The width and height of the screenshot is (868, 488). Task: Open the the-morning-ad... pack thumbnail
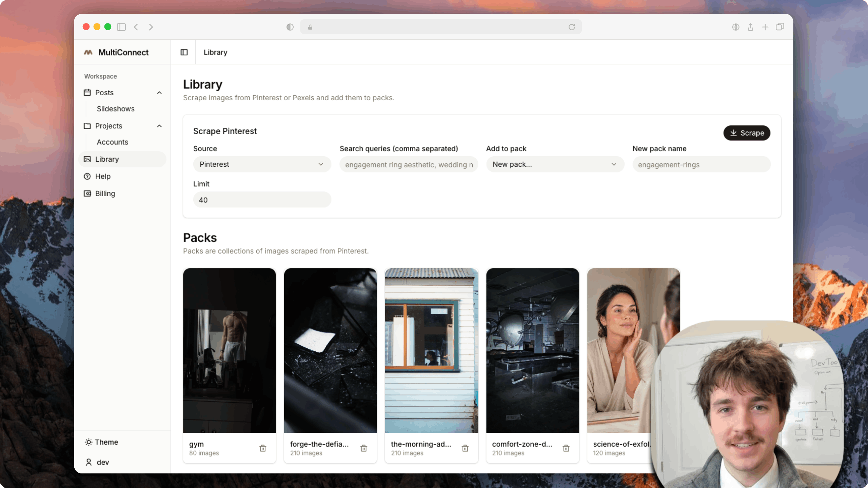pos(431,350)
